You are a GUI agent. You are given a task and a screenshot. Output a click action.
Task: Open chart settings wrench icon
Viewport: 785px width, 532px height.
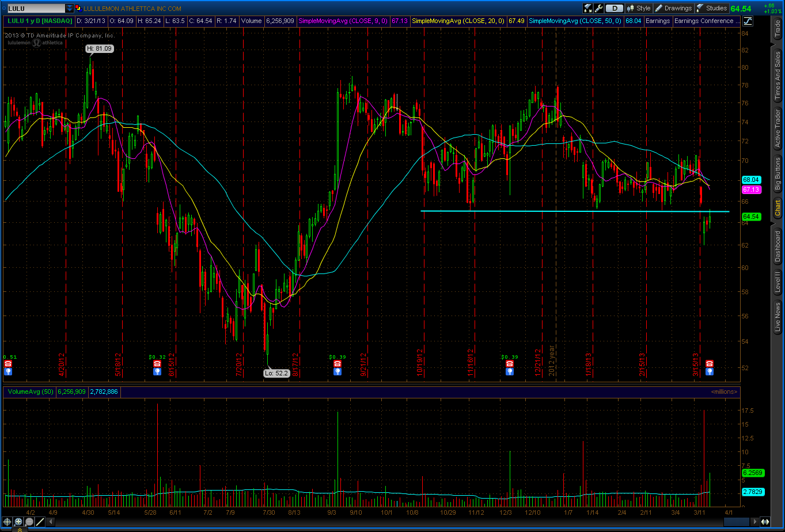pos(598,8)
